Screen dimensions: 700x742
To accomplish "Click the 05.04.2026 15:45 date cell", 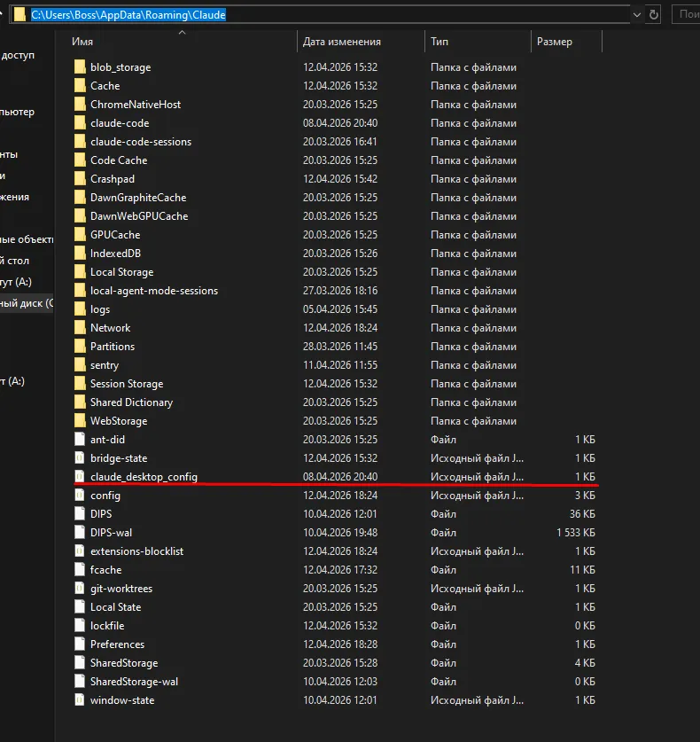I will (x=340, y=309).
